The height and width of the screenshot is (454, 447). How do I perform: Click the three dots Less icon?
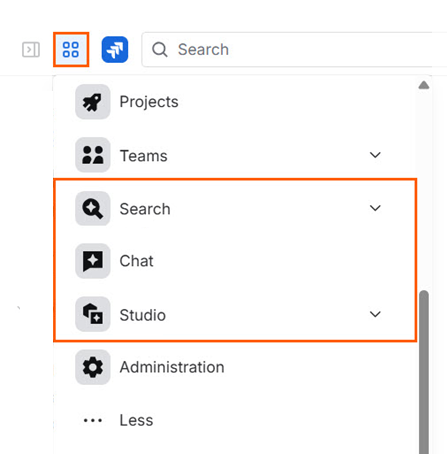pos(93,420)
